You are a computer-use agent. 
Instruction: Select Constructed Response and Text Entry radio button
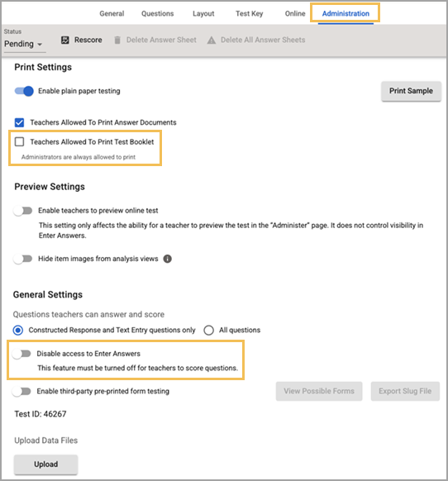[18, 330]
